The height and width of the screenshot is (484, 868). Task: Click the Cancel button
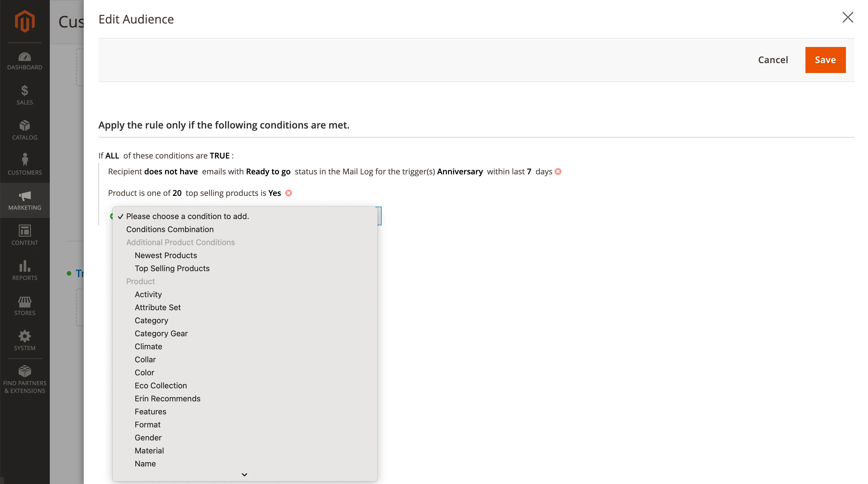[x=773, y=60]
